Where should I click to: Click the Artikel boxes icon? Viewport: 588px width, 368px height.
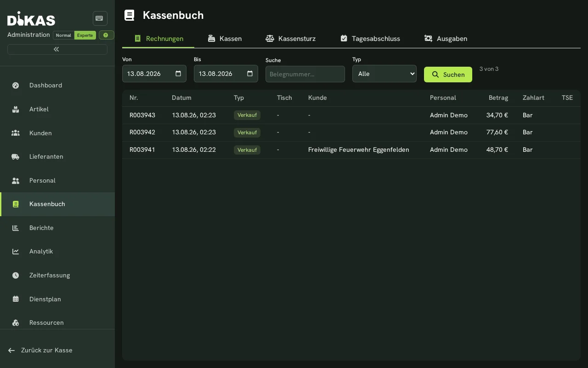click(x=16, y=109)
